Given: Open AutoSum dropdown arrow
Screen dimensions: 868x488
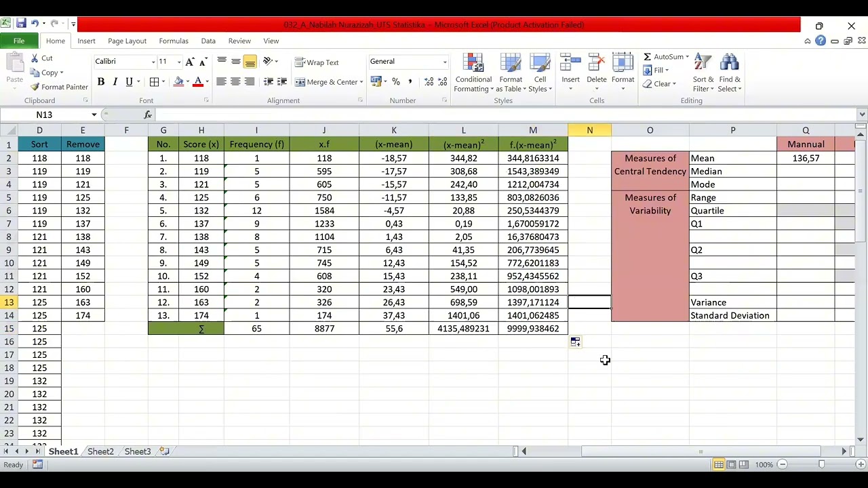Looking at the screenshot, I should 687,57.
